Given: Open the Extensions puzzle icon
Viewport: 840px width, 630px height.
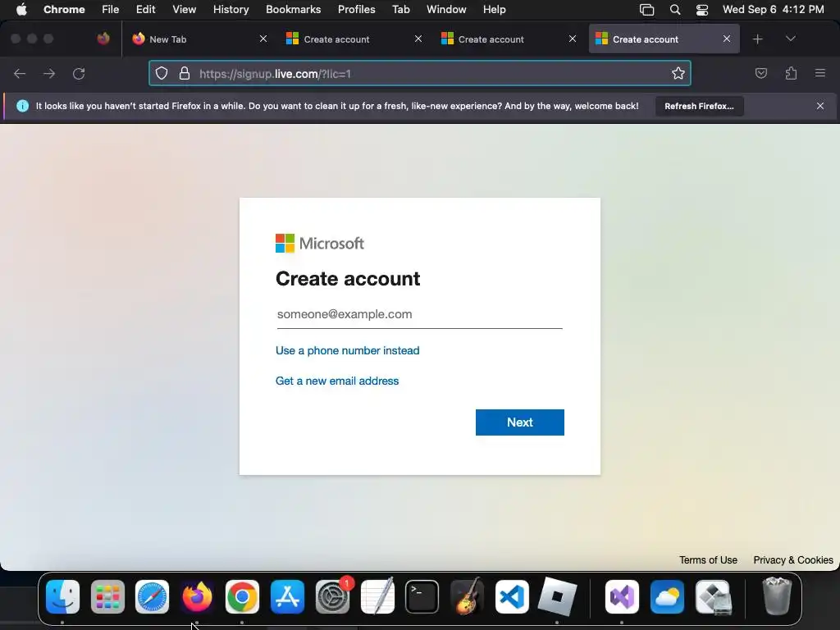Looking at the screenshot, I should [791, 73].
